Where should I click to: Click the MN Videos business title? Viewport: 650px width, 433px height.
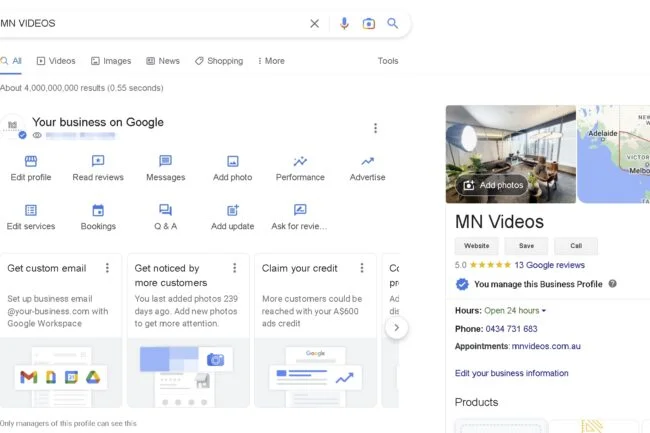click(x=499, y=222)
